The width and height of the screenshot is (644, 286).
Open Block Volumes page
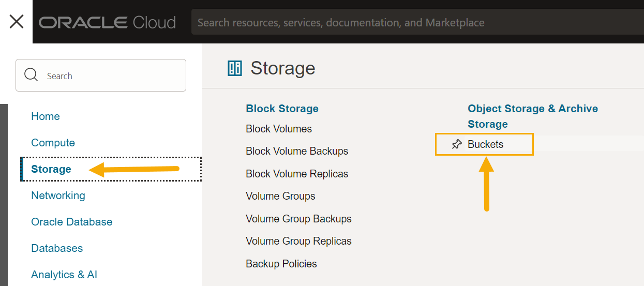(279, 129)
